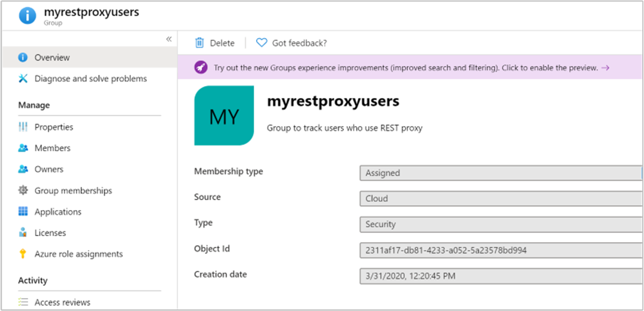Viewport: 644px width, 311px height.
Task: Click the Manage section heading
Action: point(34,105)
